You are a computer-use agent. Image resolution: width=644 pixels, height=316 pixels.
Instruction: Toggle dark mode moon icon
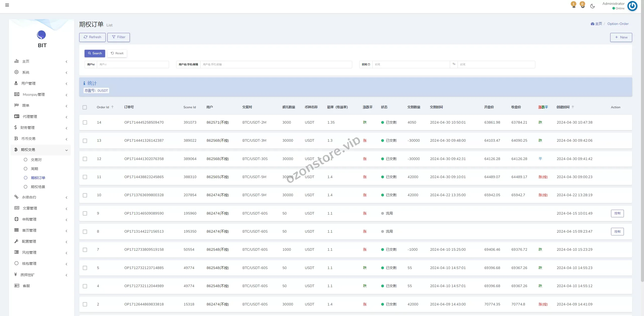pos(592,6)
